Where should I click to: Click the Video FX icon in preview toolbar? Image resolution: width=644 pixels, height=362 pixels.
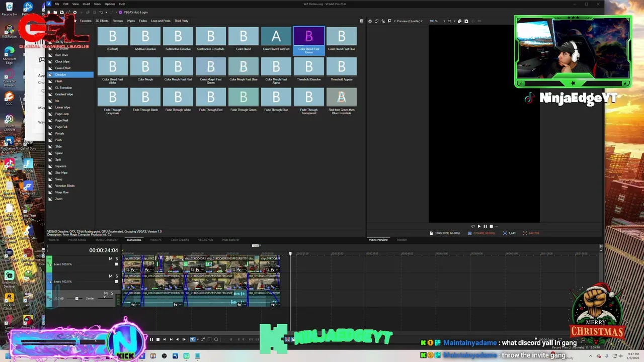coord(383,21)
